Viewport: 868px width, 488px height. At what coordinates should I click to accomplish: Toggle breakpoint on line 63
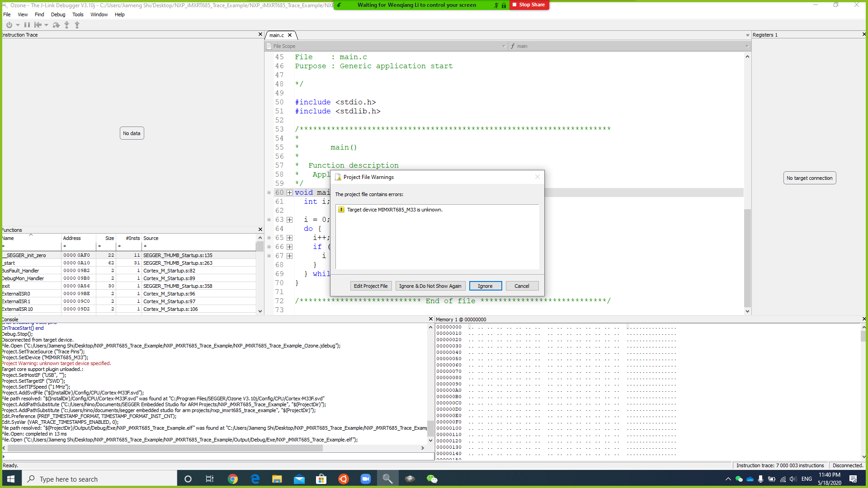[x=269, y=220]
